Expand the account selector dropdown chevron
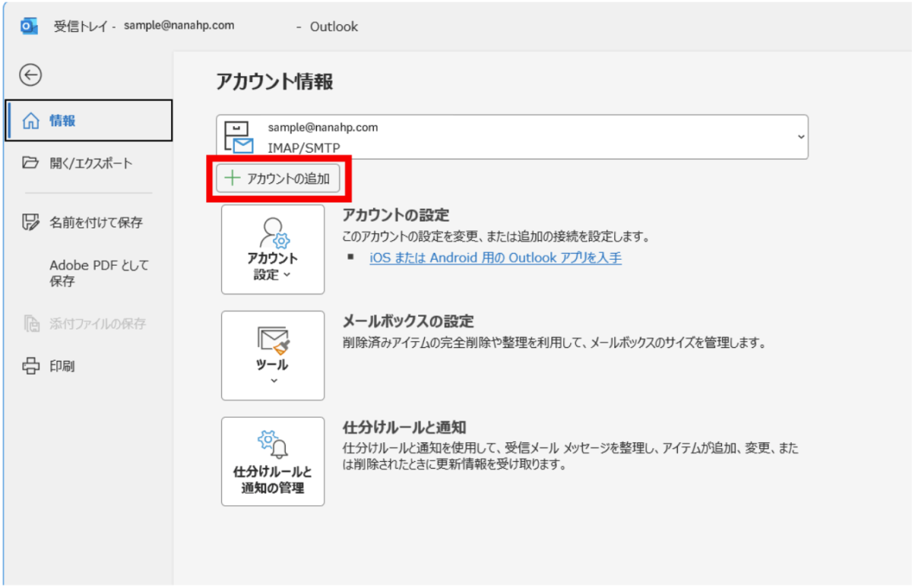Viewport: 912px width, 588px height. 800,137
